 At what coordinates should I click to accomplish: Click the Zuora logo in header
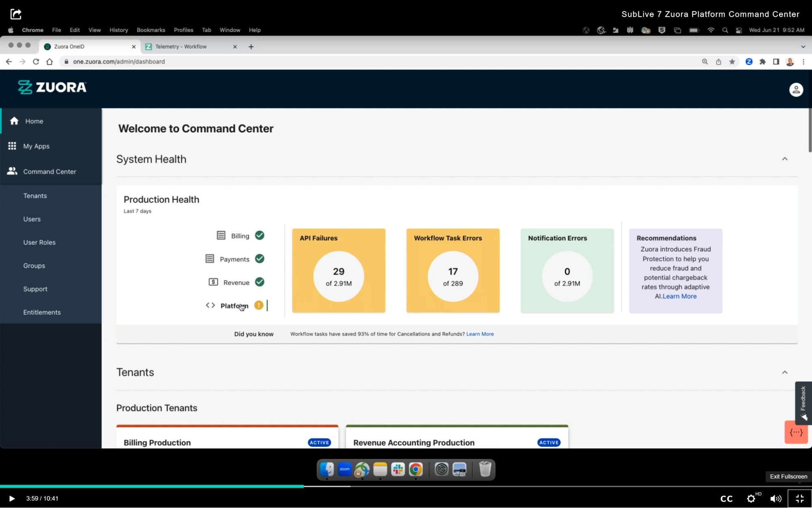(52, 87)
